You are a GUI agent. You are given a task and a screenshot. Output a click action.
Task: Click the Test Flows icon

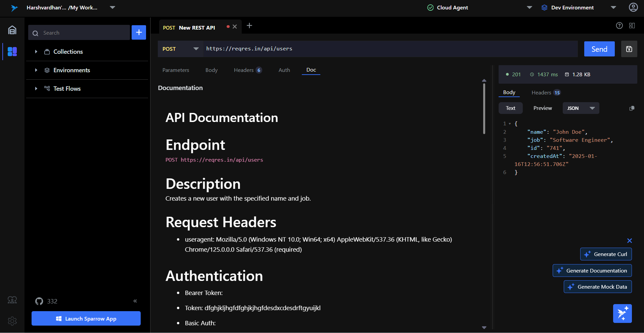click(x=47, y=88)
